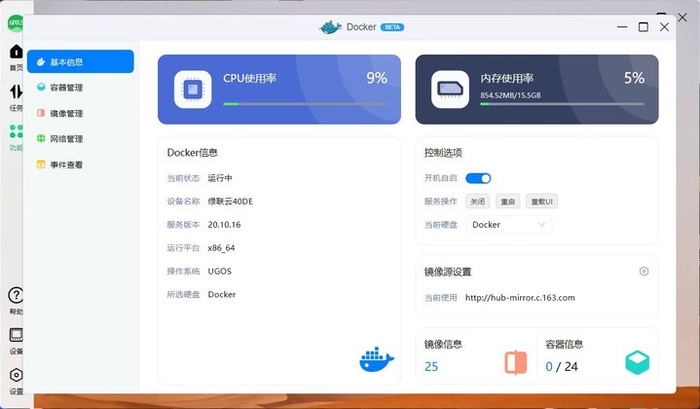
Task: Click the image count 25
Action: tap(431, 367)
